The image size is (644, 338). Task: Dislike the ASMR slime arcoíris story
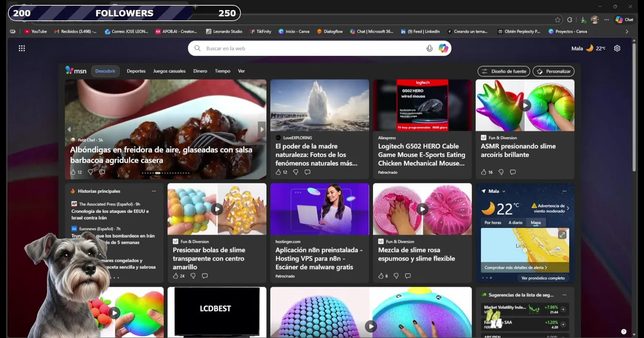point(501,172)
